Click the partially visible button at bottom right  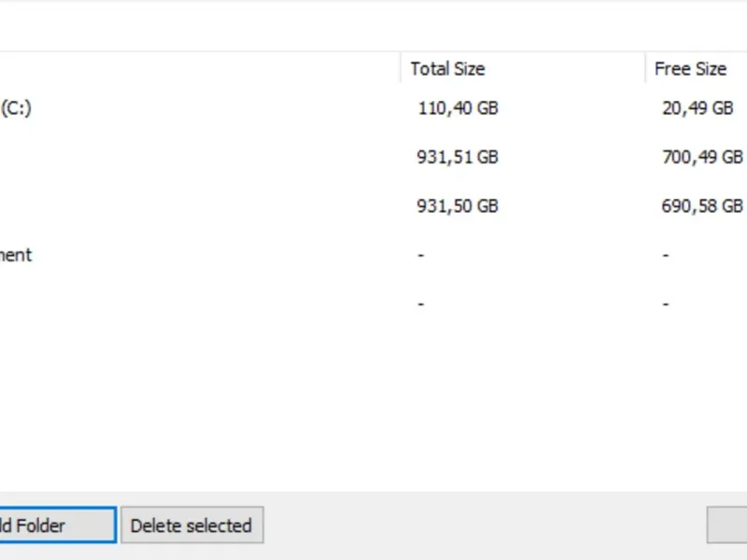[x=727, y=525]
